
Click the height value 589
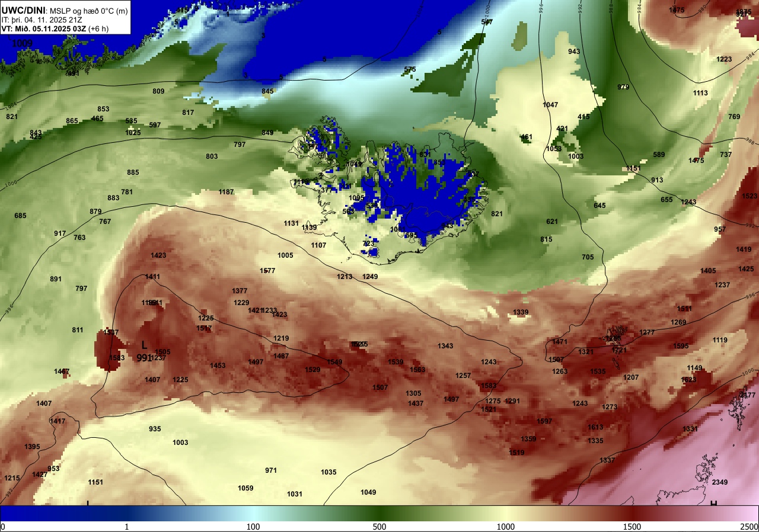(x=659, y=155)
